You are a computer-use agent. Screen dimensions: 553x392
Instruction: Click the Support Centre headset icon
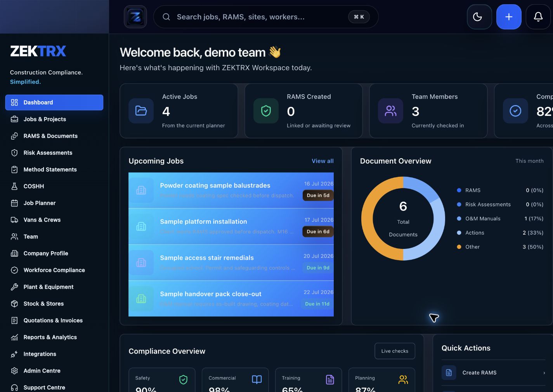coord(14,387)
